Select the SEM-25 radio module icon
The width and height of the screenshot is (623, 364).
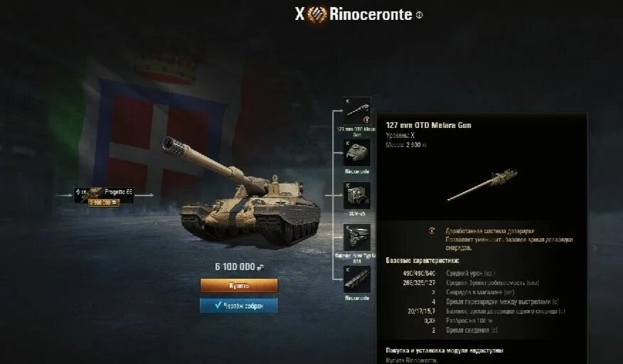pos(357,195)
